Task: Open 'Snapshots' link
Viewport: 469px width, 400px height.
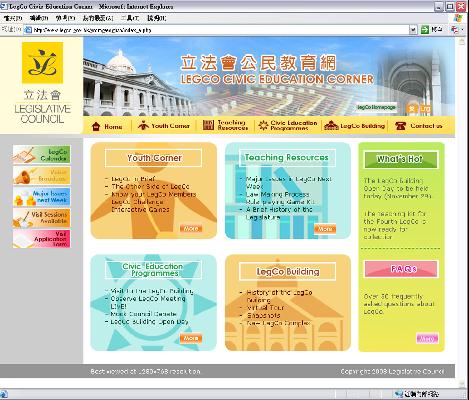Action: click(x=263, y=315)
